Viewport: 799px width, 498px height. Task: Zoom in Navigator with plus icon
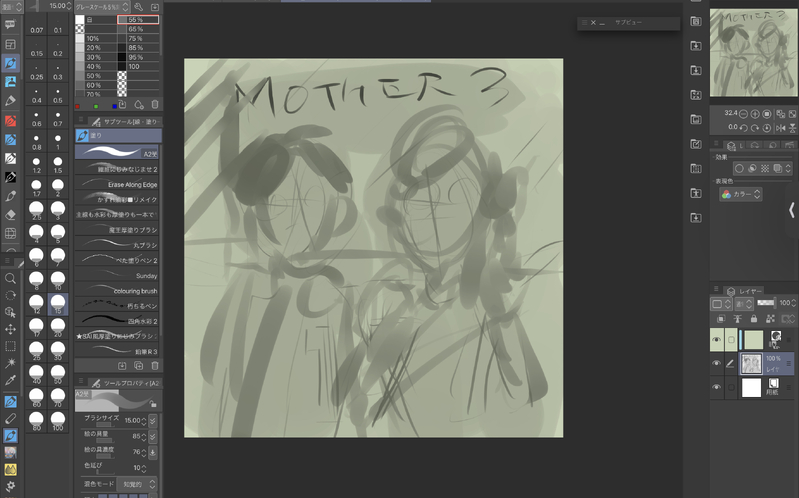(x=755, y=114)
